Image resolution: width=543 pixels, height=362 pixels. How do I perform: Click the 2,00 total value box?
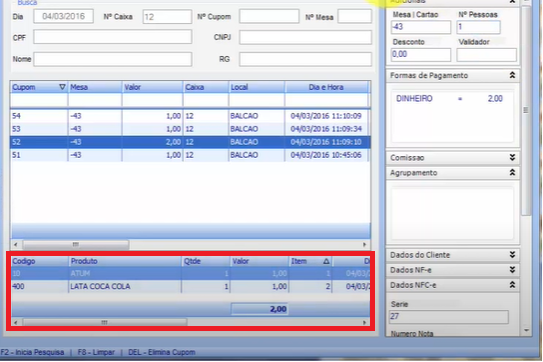tap(260, 309)
